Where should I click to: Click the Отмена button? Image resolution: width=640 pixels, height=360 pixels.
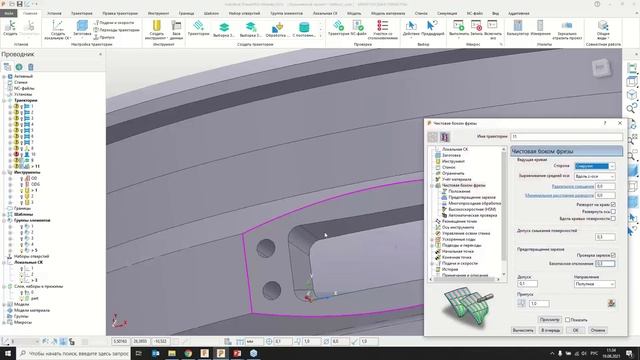tap(598, 330)
